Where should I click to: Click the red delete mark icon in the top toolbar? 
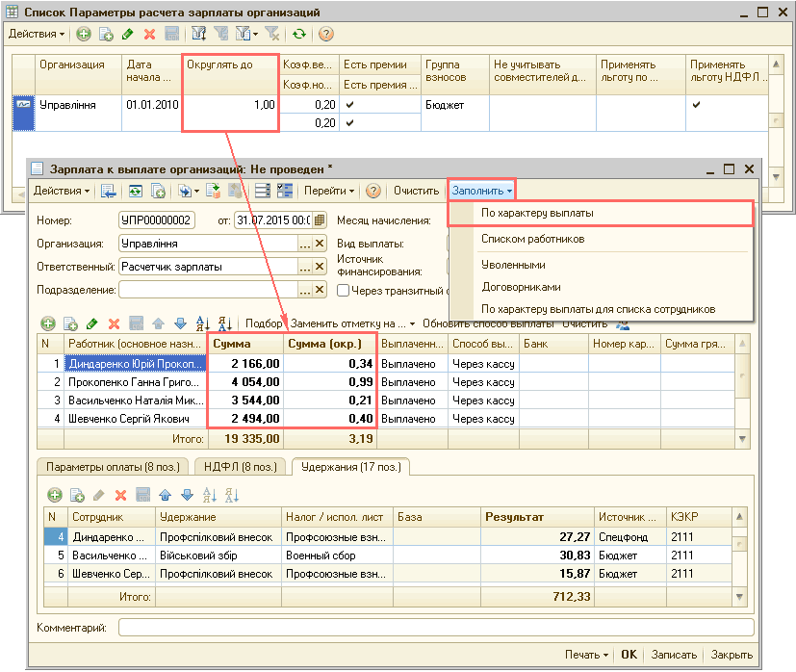click(149, 34)
